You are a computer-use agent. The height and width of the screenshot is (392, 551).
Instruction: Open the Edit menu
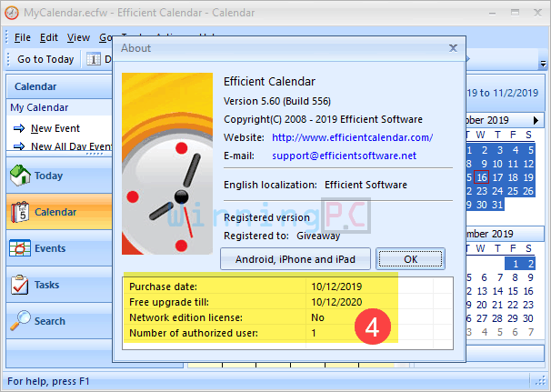48,37
